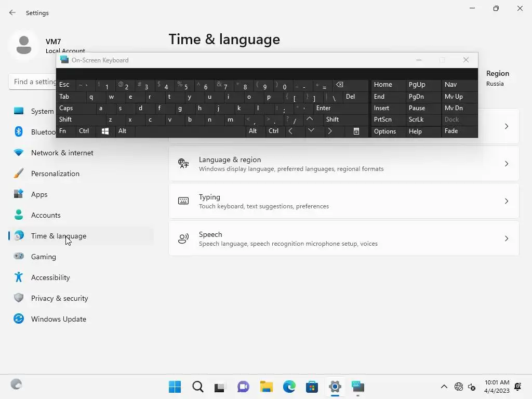Viewport: 532px width, 399px height.
Task: Open Accessibility settings
Action: (81, 277)
